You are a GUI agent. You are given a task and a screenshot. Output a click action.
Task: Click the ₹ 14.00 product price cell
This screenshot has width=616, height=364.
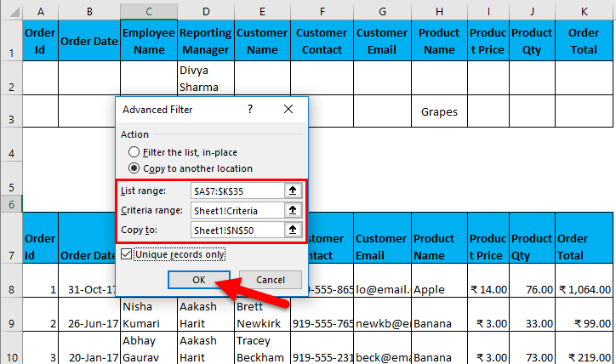488,281
